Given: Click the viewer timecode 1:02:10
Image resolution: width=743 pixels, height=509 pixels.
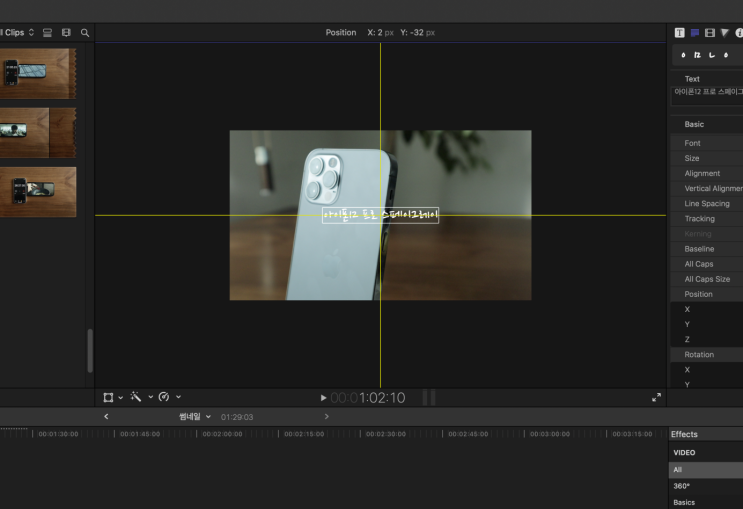Looking at the screenshot, I should (368, 398).
